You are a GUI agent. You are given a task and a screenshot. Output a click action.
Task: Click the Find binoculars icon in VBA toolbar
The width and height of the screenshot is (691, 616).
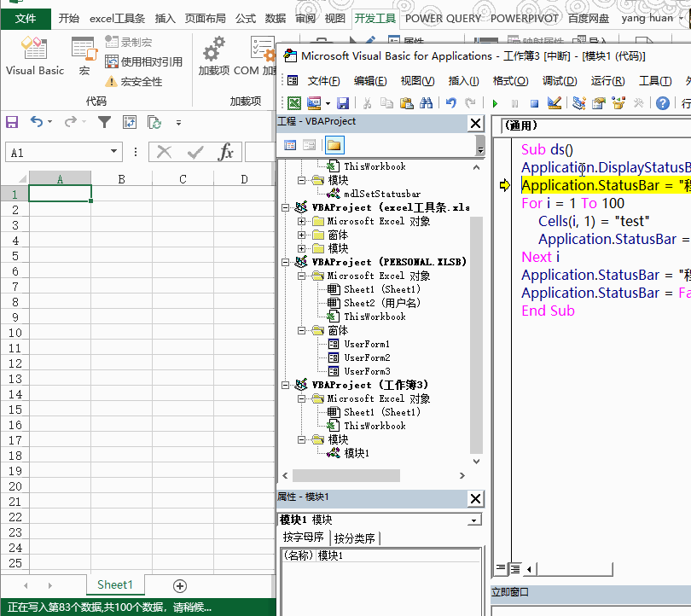425,103
